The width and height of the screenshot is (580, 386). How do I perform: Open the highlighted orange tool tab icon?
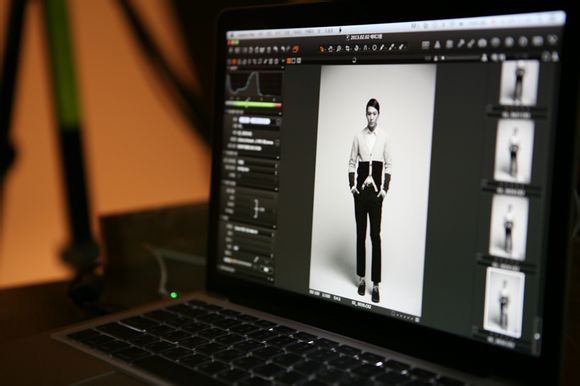(x=295, y=49)
